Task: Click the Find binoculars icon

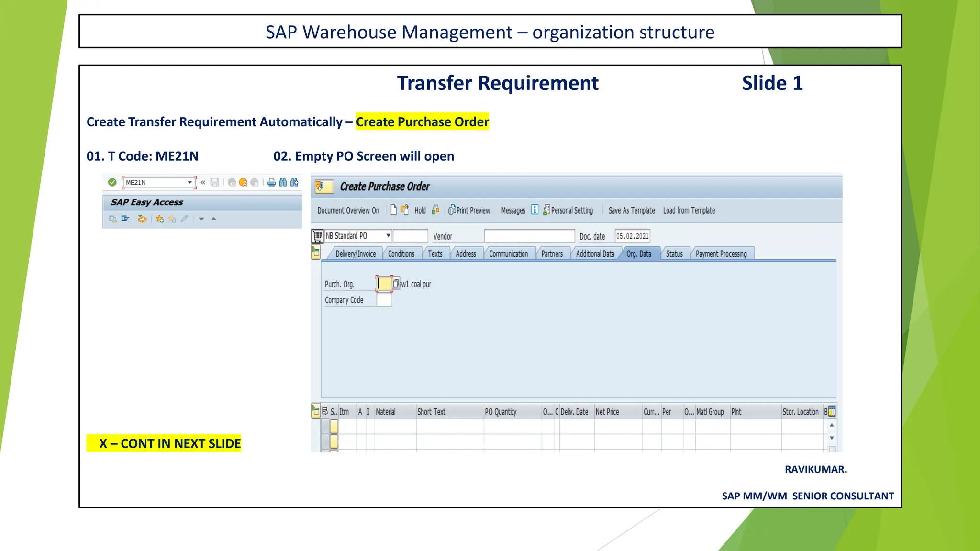Action: pos(283,182)
